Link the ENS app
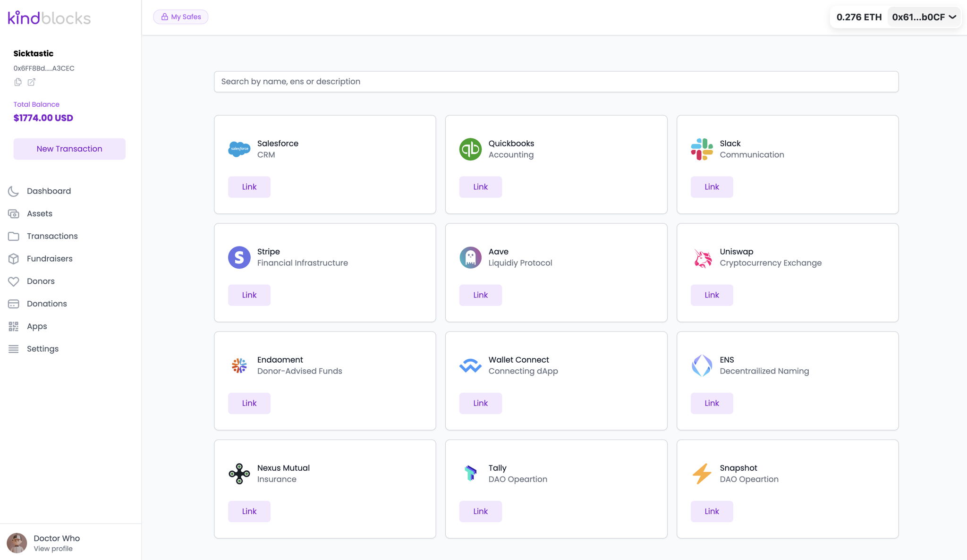Screen dimensions: 967x560 tap(712, 403)
